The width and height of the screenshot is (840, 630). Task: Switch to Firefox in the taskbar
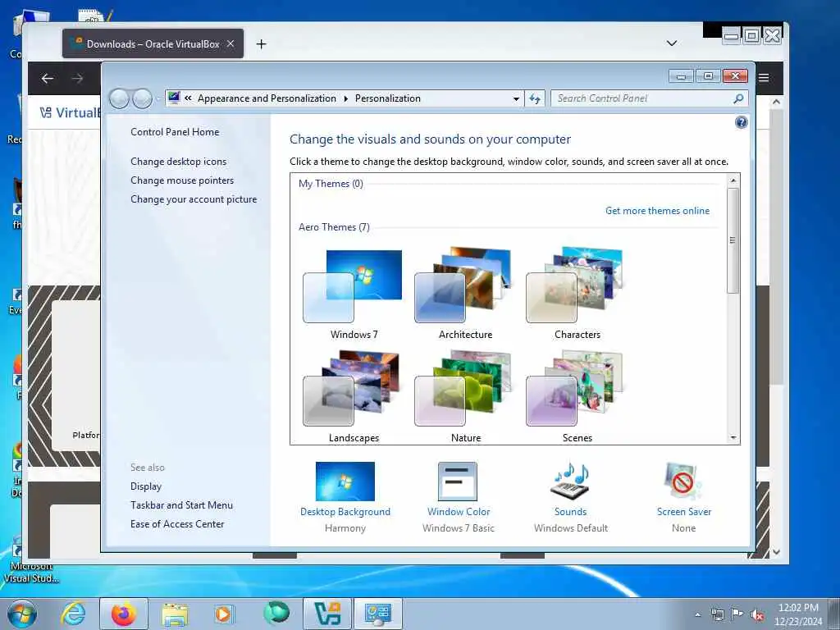tap(124, 614)
